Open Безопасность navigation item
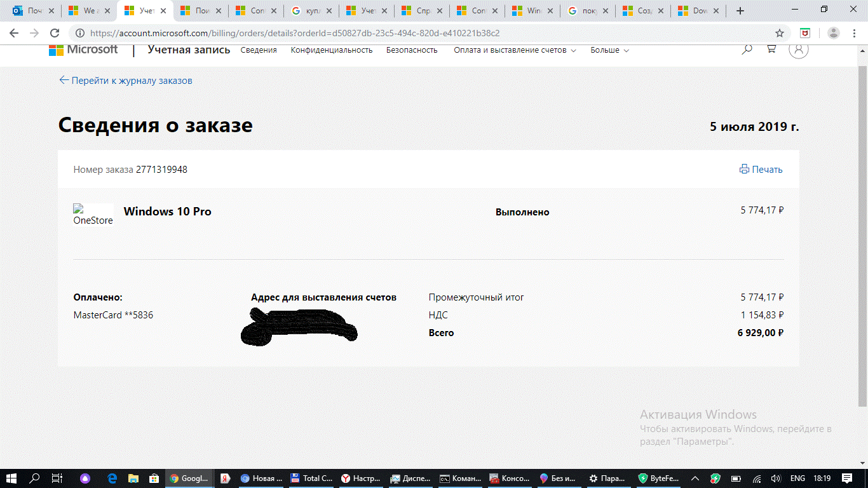Screen dimensions: 868x488 [x=412, y=50]
